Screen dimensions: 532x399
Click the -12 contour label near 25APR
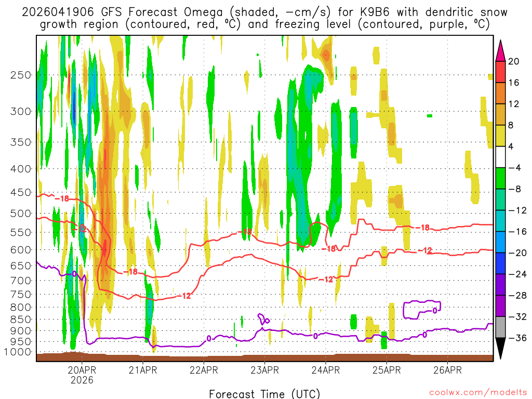tap(425, 251)
